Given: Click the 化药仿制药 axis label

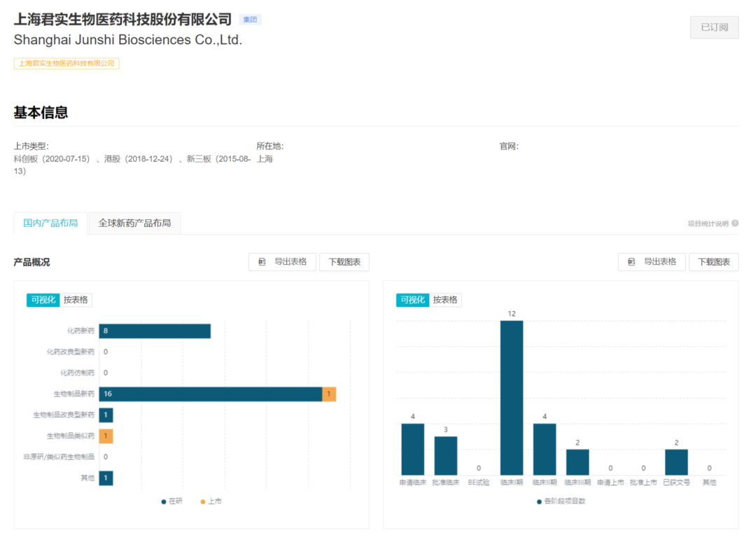Looking at the screenshot, I should 77,373.
